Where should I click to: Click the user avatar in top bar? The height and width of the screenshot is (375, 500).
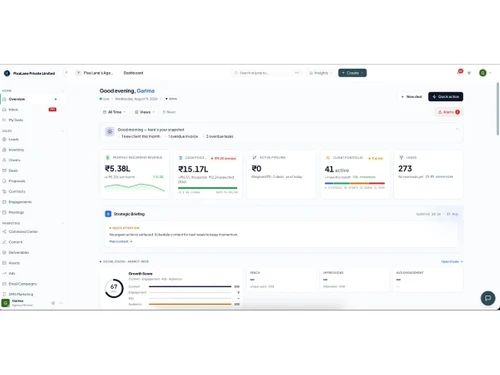click(483, 73)
